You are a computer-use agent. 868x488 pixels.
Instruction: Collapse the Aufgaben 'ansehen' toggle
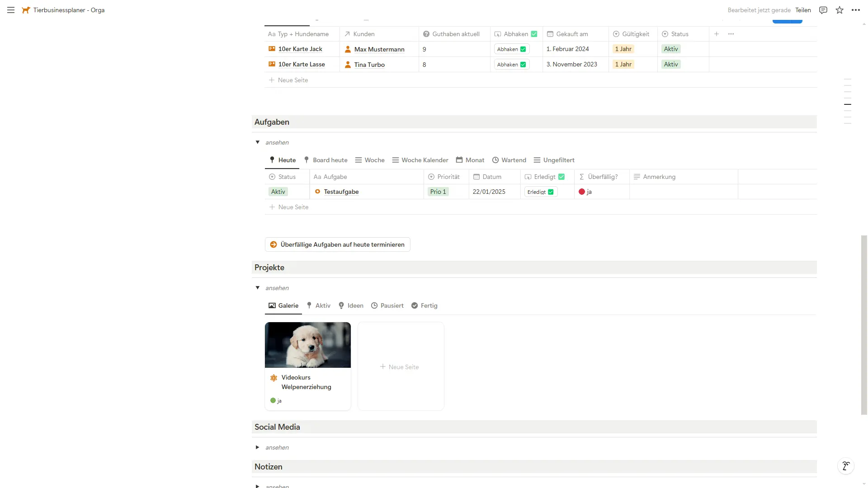[x=258, y=142]
